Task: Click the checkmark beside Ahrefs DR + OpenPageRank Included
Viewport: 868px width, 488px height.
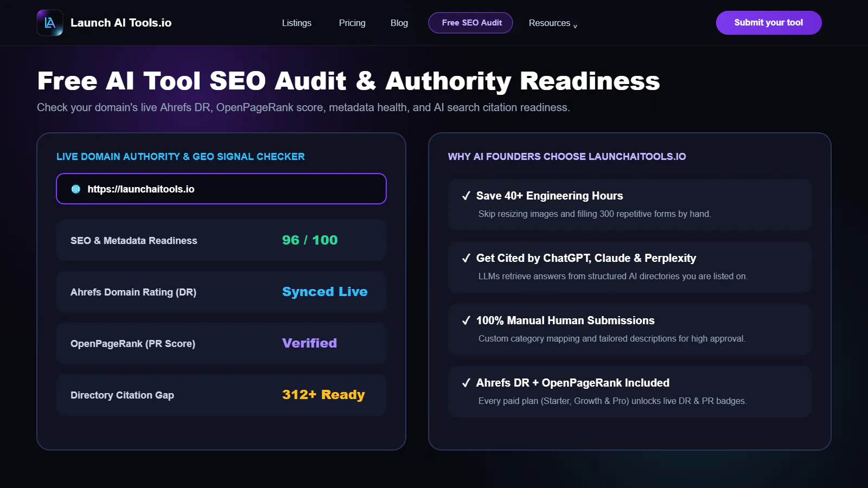Action: point(466,383)
